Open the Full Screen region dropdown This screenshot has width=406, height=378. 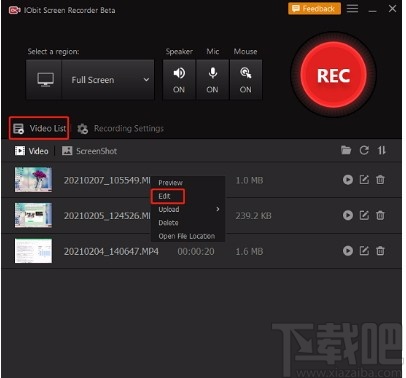tap(108, 80)
